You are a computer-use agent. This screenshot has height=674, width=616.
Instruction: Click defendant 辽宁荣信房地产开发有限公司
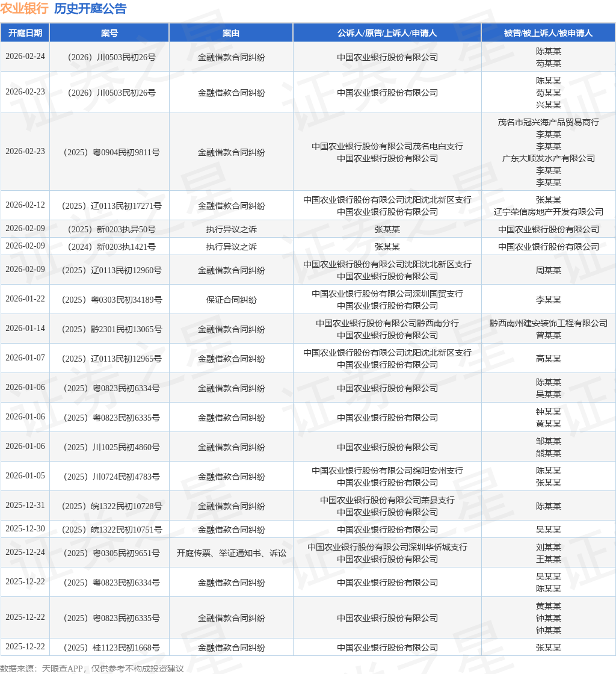(549, 212)
